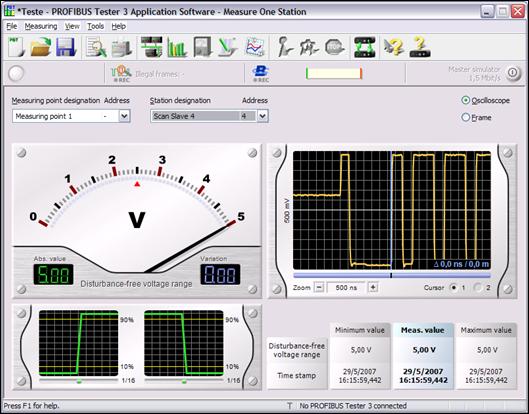Screen dimensions: 529x414
Task: Open the single station meter view icon
Action: point(202,47)
